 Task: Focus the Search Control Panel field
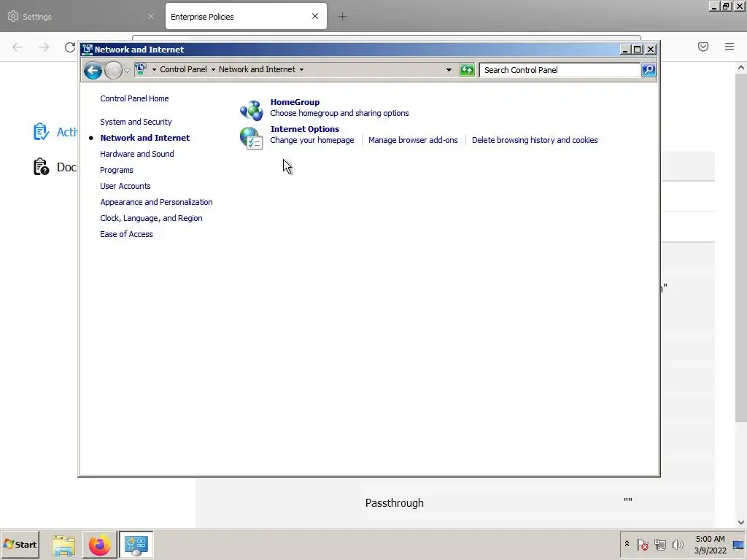(560, 70)
